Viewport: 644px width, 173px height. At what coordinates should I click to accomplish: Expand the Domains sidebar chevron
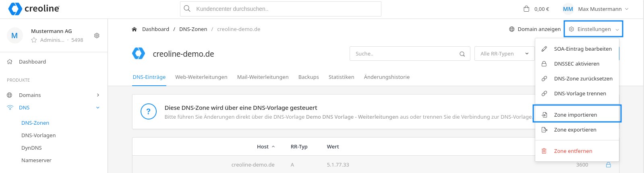(x=98, y=95)
